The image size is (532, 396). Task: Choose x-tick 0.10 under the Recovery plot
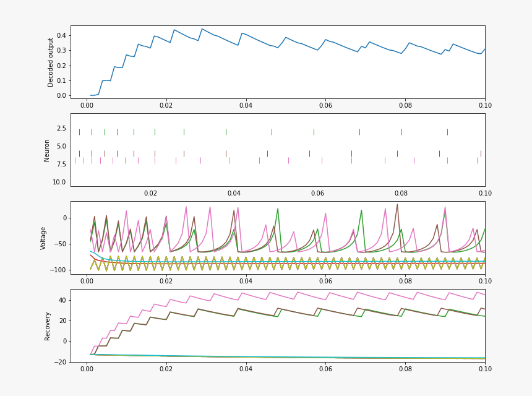pyautogui.click(x=485, y=369)
